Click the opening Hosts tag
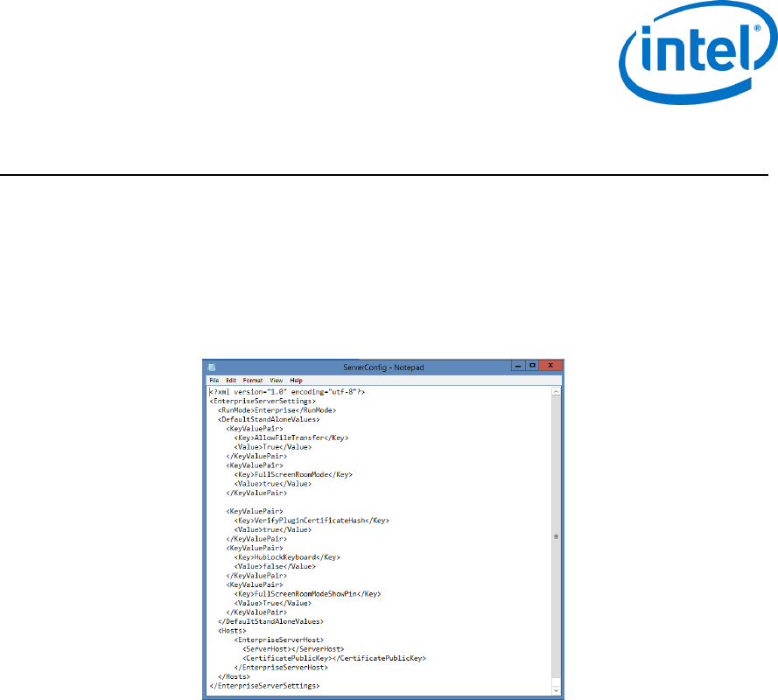The image size is (778, 700). [x=232, y=631]
